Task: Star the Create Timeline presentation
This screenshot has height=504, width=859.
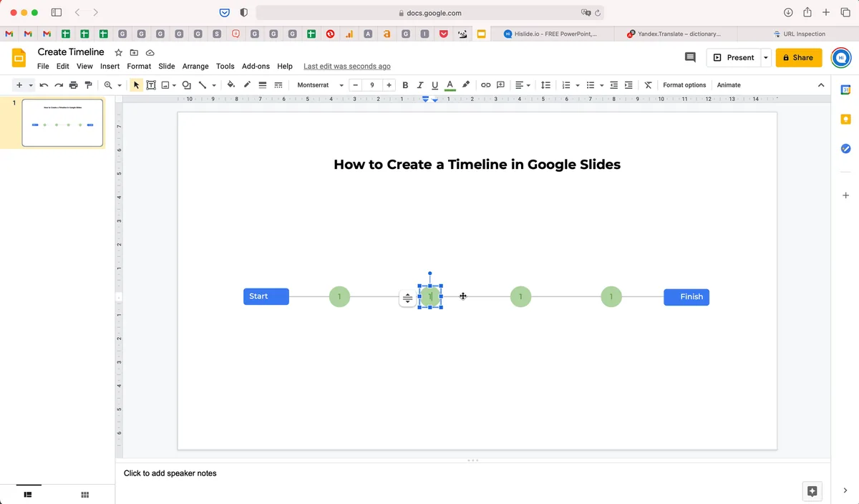Action: [119, 52]
